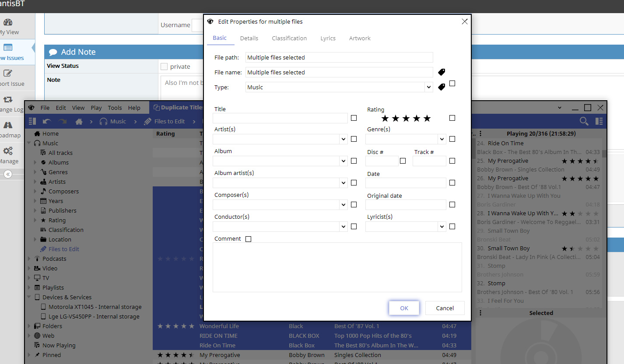Open Manage gears icon in MantisBT sidebar
This screenshot has height=364, width=624.
[8, 155]
